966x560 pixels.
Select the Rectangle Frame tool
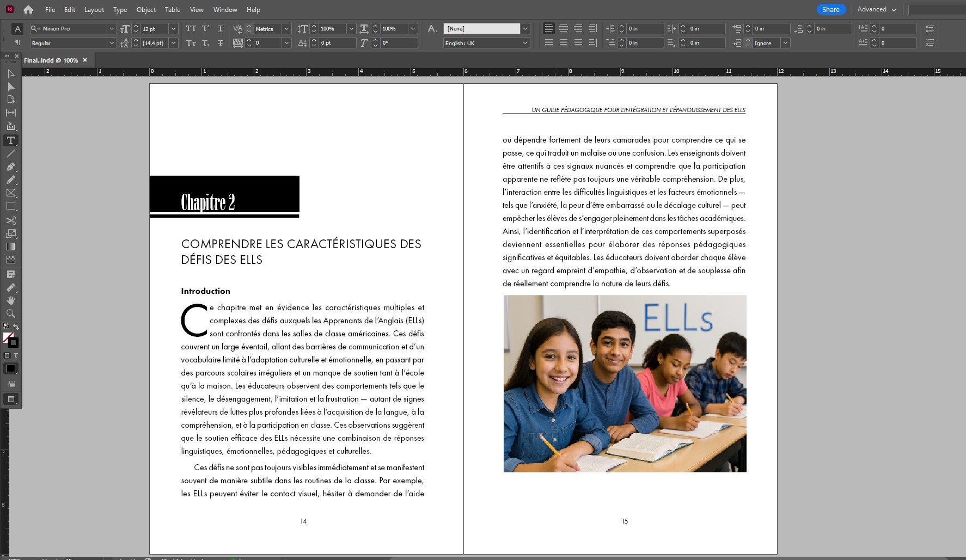[11, 193]
